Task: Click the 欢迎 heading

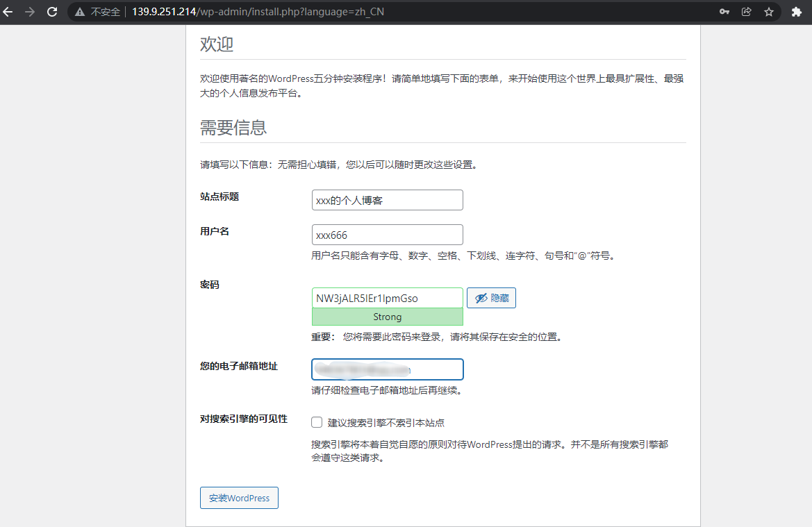Action: point(217,44)
